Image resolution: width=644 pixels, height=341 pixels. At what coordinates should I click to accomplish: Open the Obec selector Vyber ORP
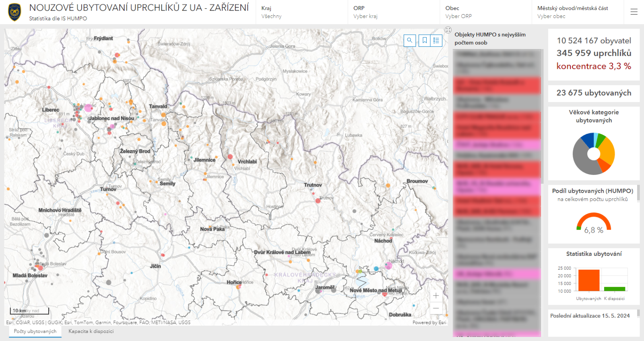click(485, 12)
